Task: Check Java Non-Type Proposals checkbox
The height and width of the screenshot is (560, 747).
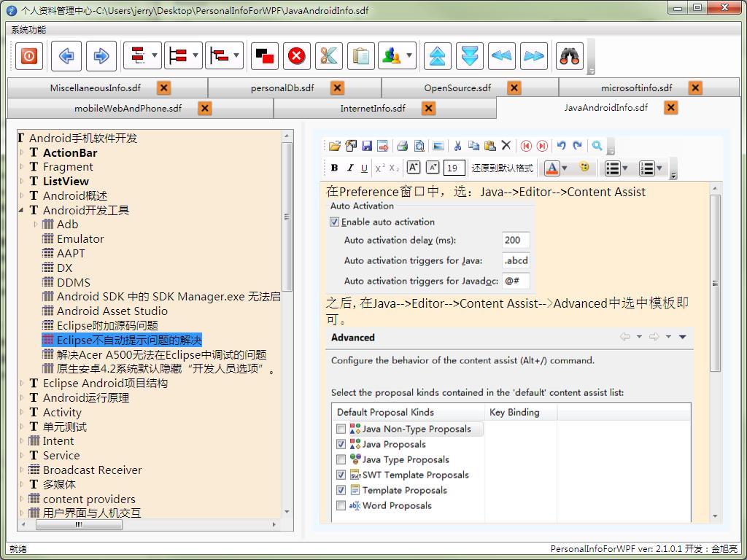Action: pyautogui.click(x=341, y=429)
